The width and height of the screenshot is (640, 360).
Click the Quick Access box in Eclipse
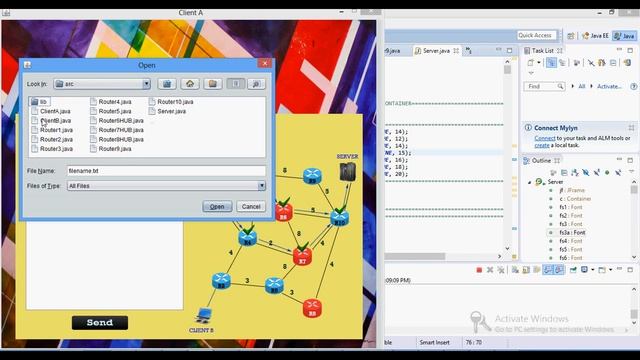pyautogui.click(x=537, y=36)
